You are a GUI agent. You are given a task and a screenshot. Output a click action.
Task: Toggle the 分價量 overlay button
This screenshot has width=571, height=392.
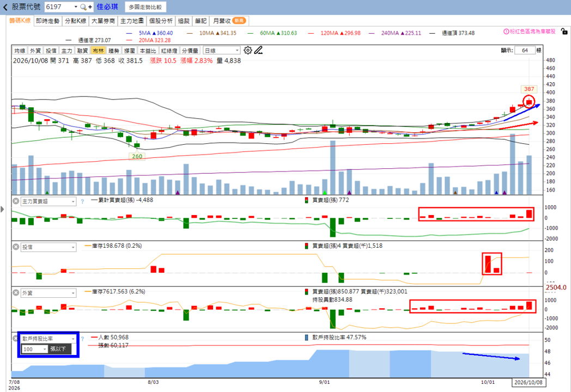tap(190, 51)
